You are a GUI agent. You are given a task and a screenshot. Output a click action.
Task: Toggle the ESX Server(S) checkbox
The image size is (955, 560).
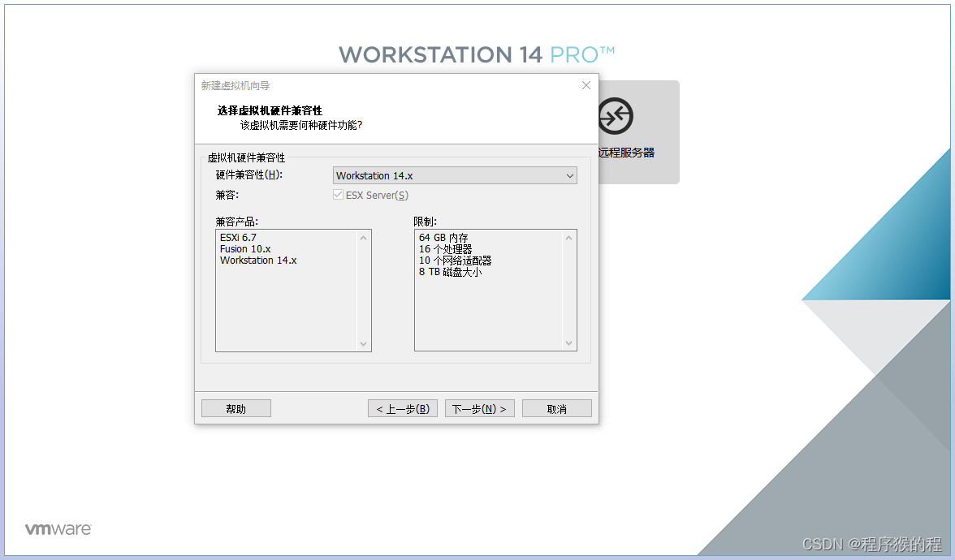tap(338, 195)
